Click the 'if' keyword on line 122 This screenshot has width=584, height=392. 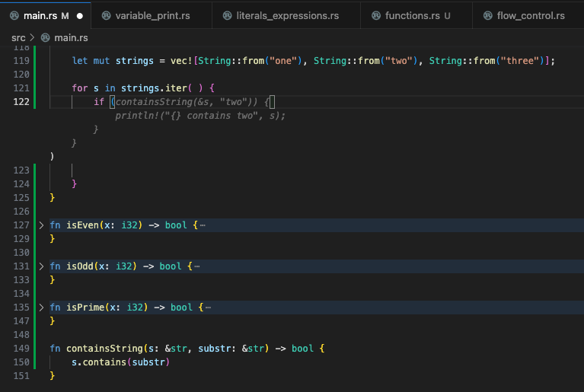point(99,102)
